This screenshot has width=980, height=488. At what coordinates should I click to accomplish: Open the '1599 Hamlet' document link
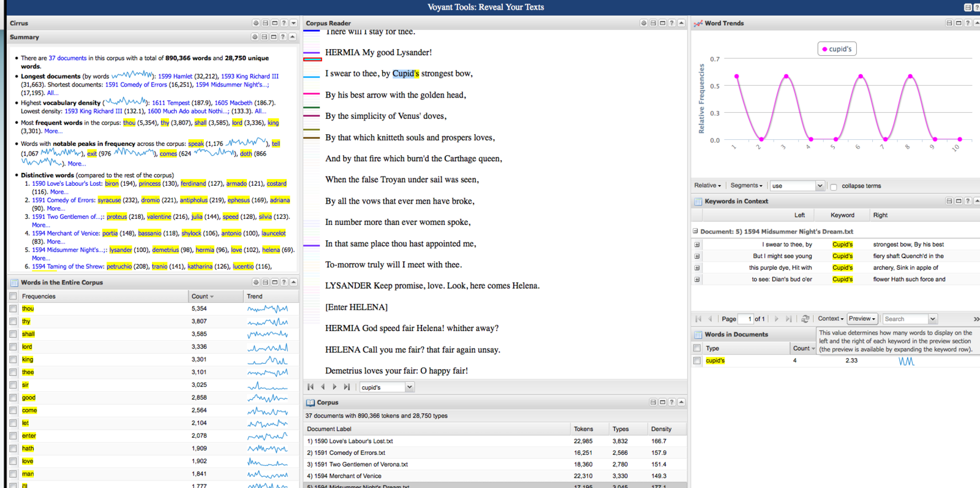click(x=175, y=77)
